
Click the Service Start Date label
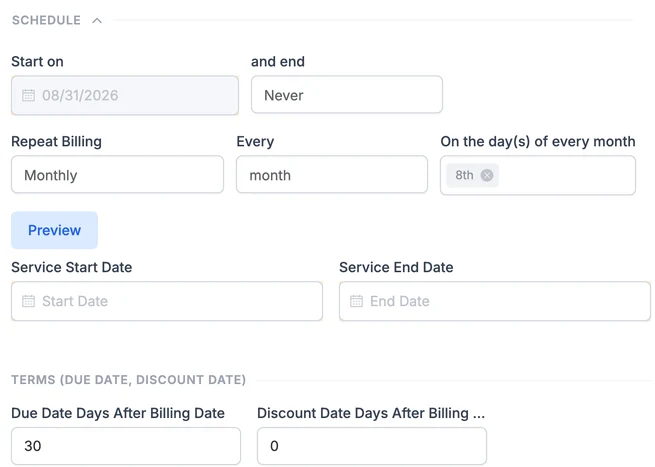pos(71,267)
